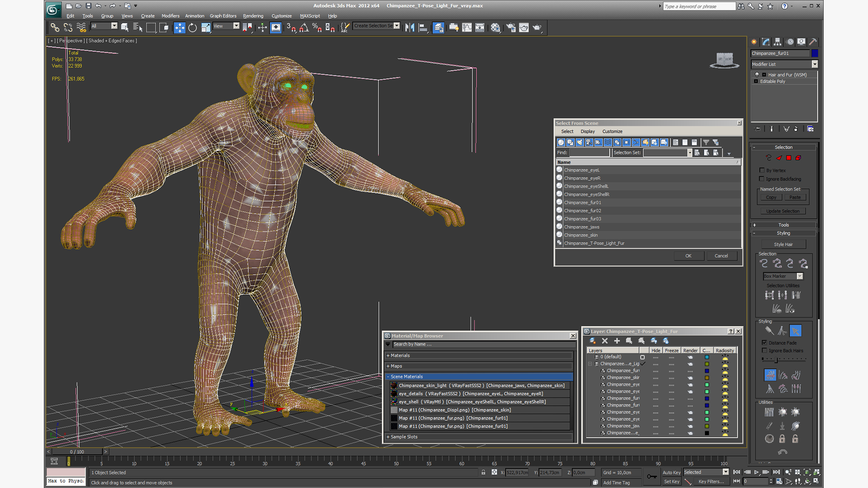Activate the Select and Rotate tool
The height and width of the screenshot is (488, 868).
click(x=193, y=28)
